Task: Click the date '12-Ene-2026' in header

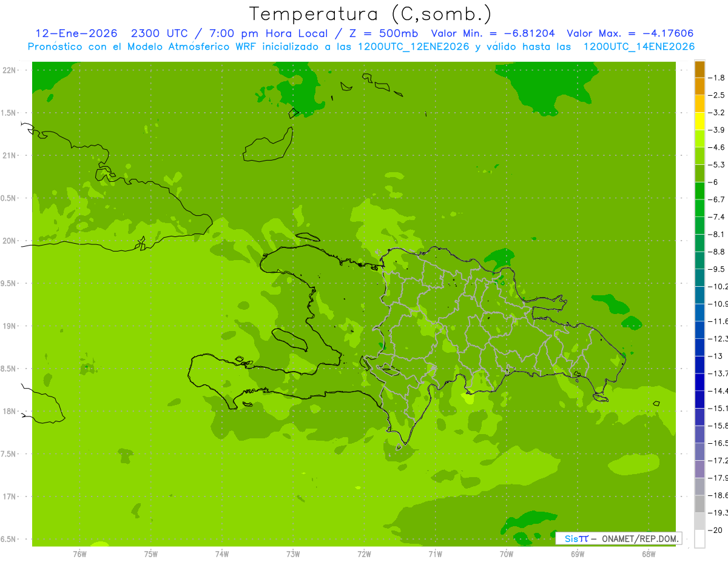Action: 76,33
